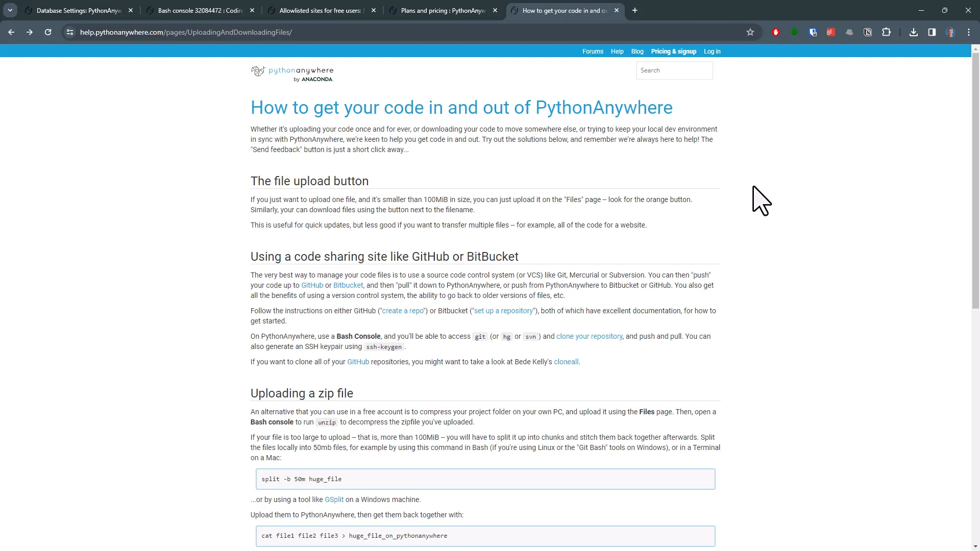Open the Notion extension

point(868,32)
